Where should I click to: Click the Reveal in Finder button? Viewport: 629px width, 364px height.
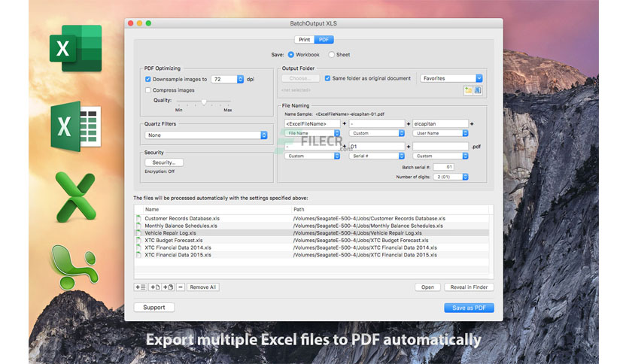469,287
